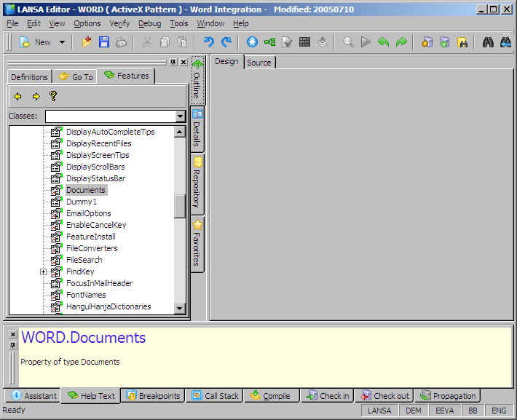Image resolution: width=517 pixels, height=420 pixels.
Task: Open the Repository vertical side tab
Action: pos(197,183)
